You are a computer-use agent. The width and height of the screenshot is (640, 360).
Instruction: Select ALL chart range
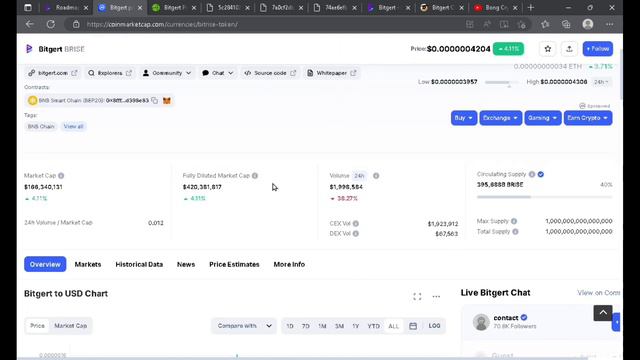click(393, 326)
